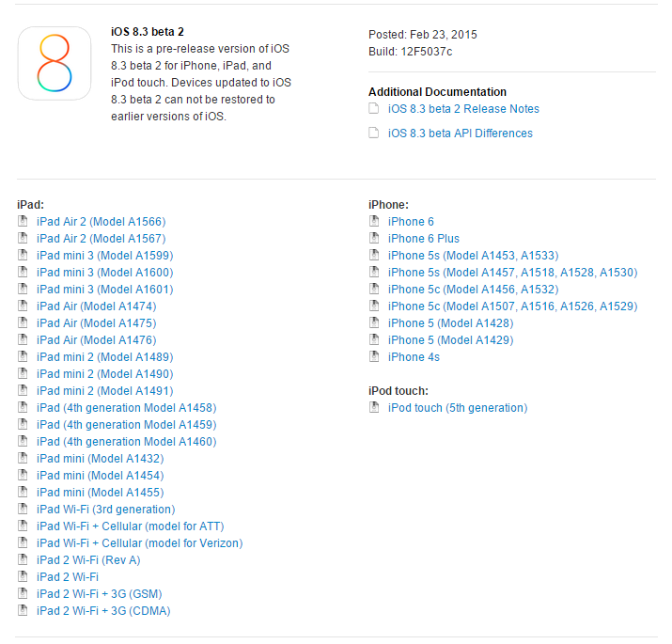Viewport: 672px width, 644px height.
Task: Click file icon next to iPod touch (5th generation)
Action: coord(374,407)
